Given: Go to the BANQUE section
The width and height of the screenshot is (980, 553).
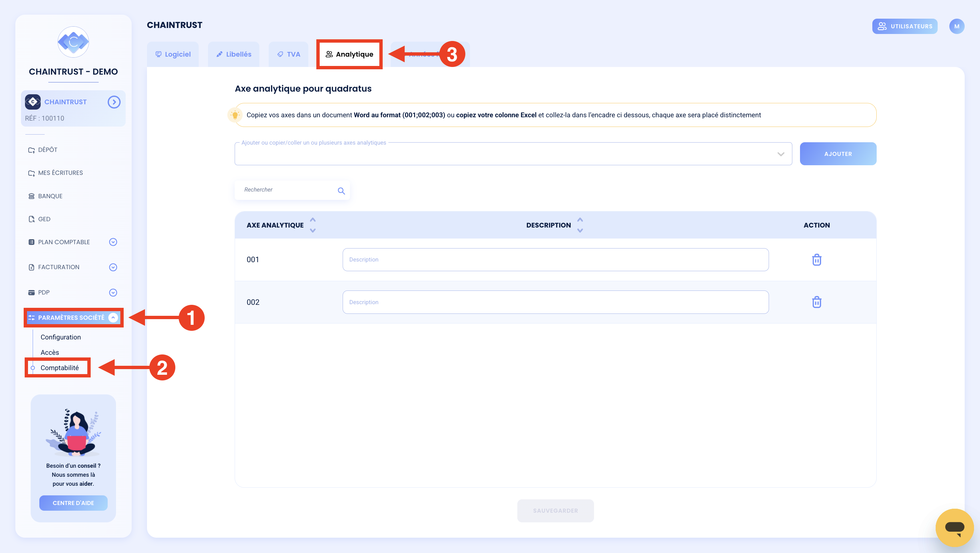Looking at the screenshot, I should [50, 196].
